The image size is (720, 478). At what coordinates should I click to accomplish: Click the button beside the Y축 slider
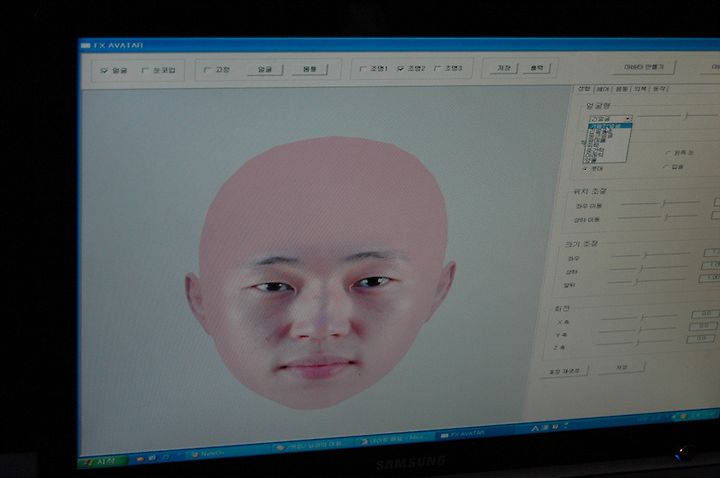703,326
